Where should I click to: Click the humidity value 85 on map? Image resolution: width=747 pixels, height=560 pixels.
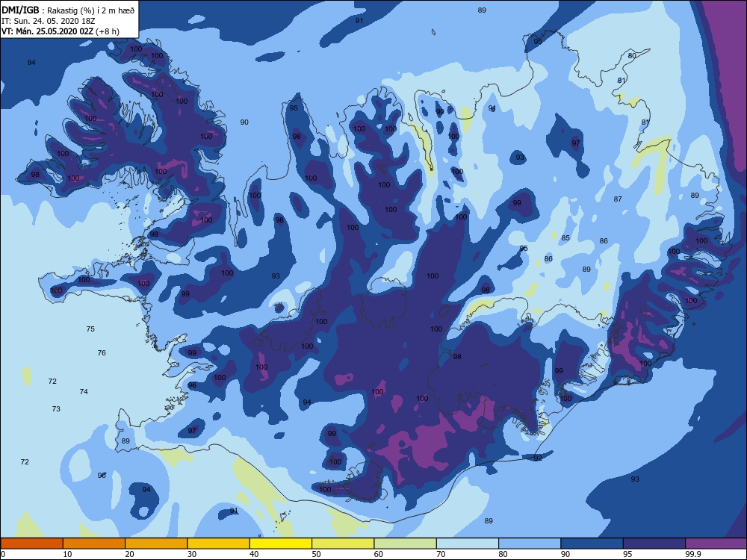tap(565, 238)
